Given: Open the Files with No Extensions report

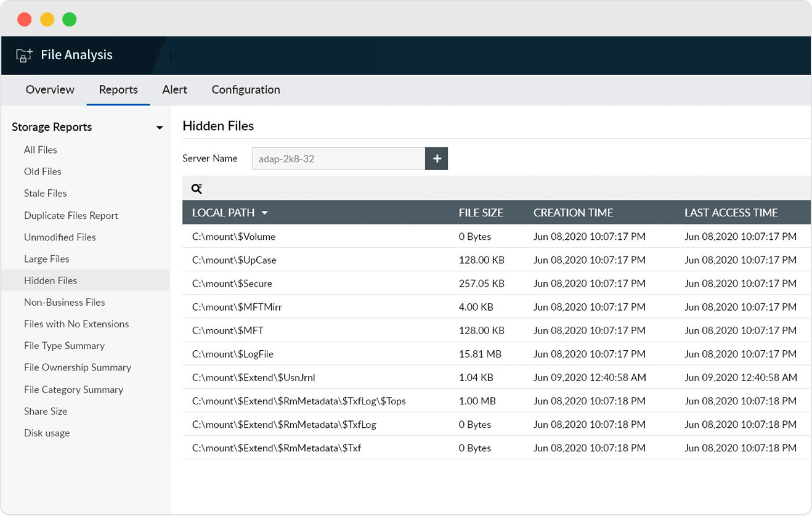Looking at the screenshot, I should pos(76,324).
